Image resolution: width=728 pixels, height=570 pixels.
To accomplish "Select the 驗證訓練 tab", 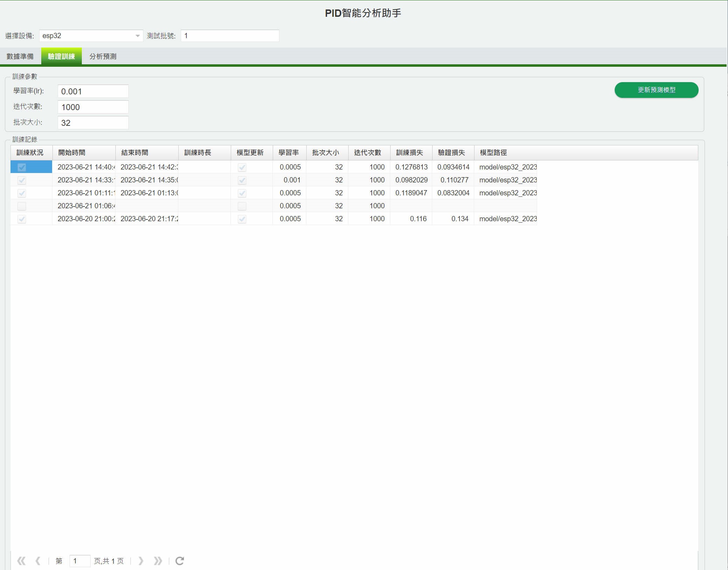I will pos(62,57).
